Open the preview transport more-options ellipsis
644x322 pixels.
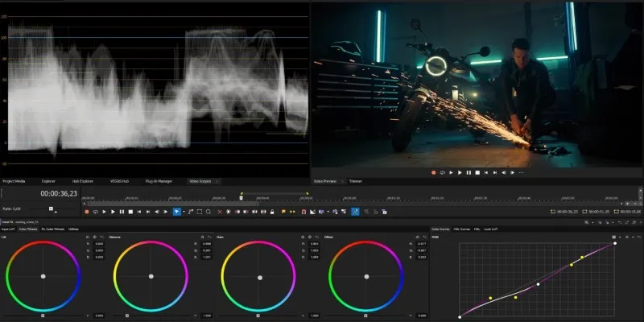point(521,173)
